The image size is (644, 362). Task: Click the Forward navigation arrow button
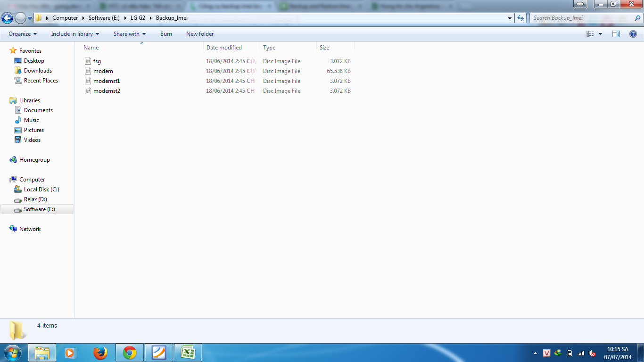(x=20, y=18)
